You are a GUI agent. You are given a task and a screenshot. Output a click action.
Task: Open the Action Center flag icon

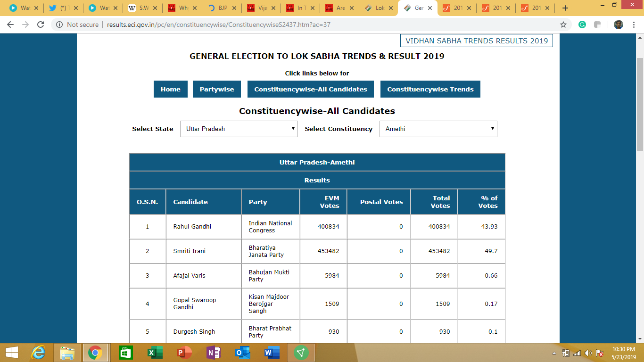[x=600, y=353]
